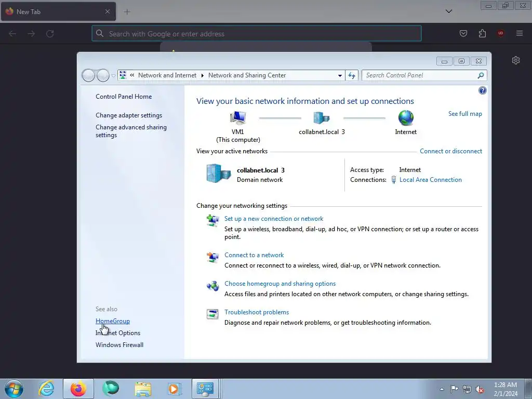Show hidden tray icons arrow
This screenshot has width=532, height=399.
pos(442,389)
